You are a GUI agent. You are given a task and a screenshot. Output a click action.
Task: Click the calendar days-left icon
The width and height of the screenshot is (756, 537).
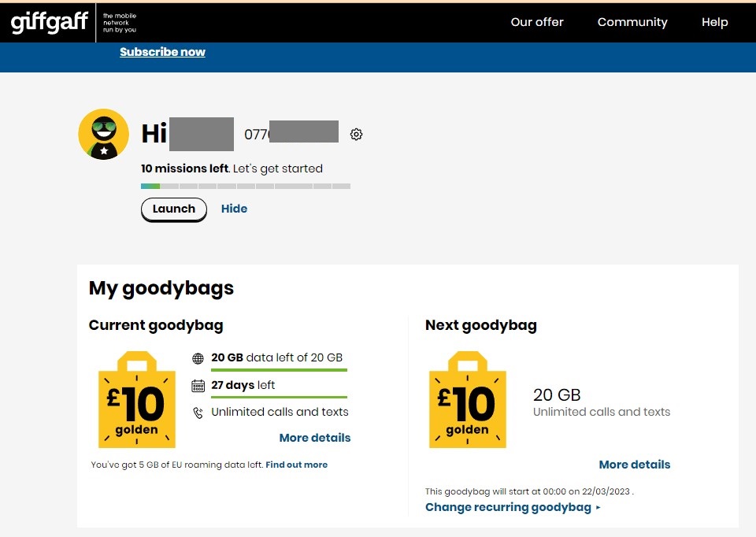click(198, 385)
